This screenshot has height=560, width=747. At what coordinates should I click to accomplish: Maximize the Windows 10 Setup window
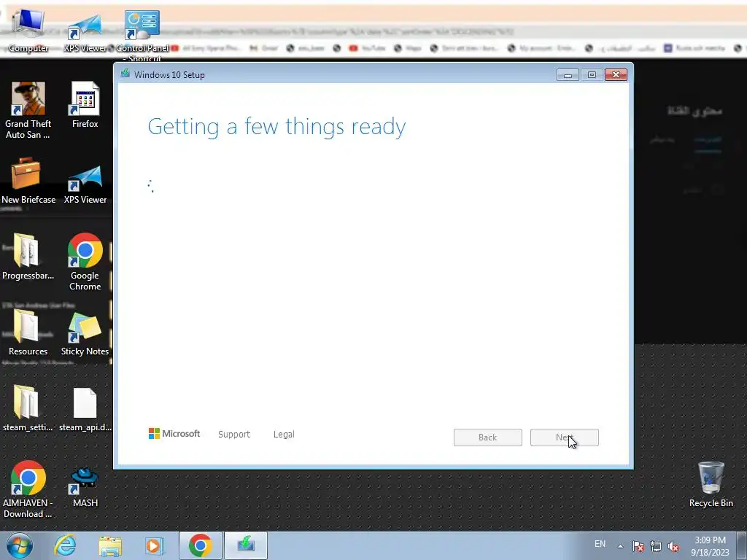coord(592,75)
